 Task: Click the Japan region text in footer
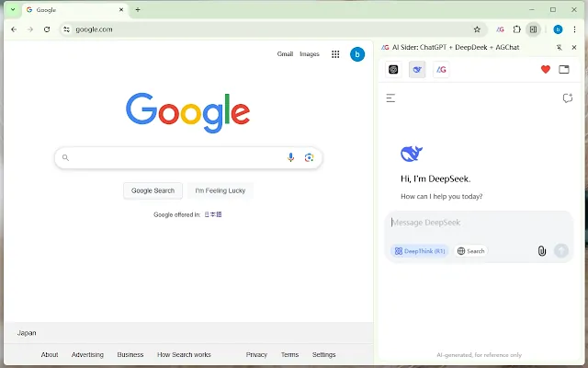(27, 333)
